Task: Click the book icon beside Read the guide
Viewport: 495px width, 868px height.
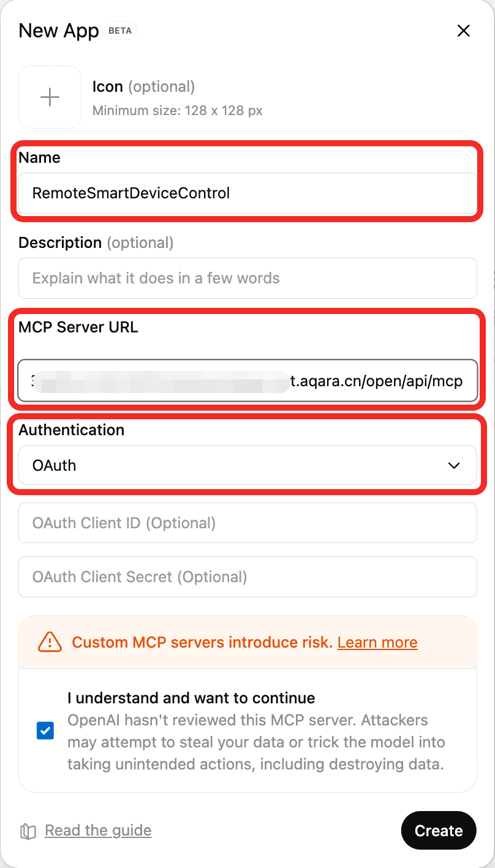Action: [28, 831]
